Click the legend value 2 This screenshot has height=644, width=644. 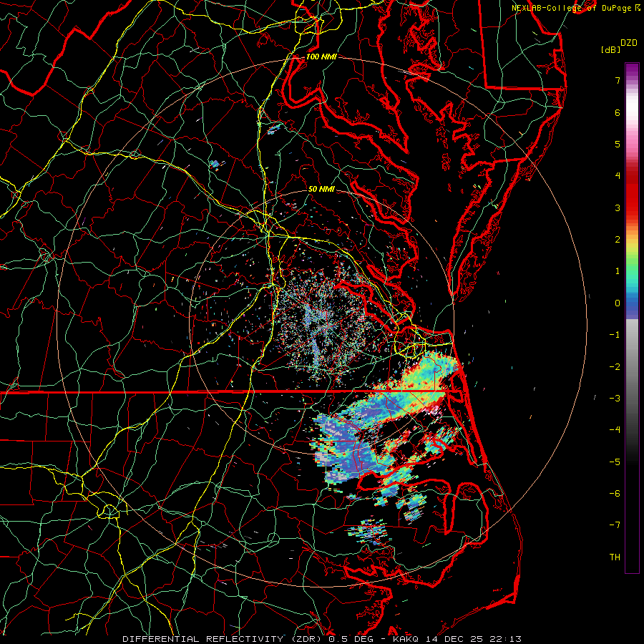(618, 240)
